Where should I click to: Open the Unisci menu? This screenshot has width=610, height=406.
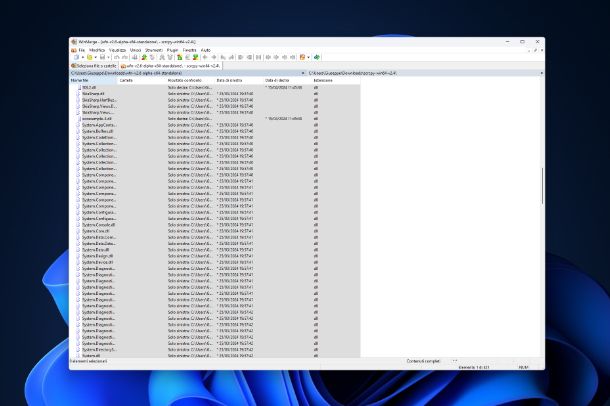click(x=135, y=50)
